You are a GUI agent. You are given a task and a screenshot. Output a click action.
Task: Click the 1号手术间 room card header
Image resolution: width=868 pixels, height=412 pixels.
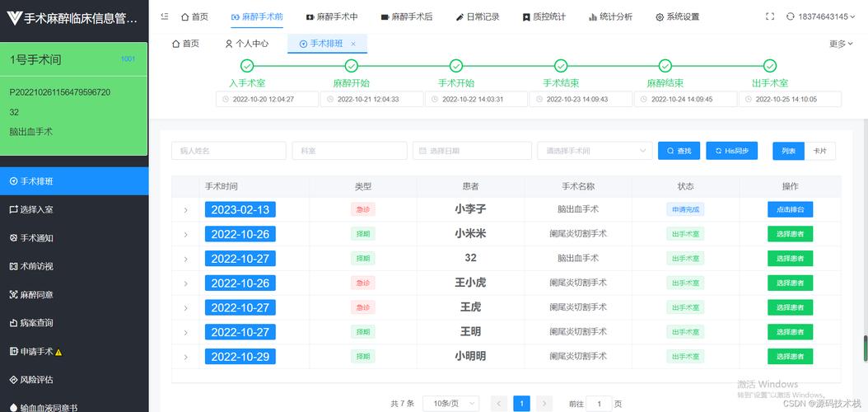73,60
